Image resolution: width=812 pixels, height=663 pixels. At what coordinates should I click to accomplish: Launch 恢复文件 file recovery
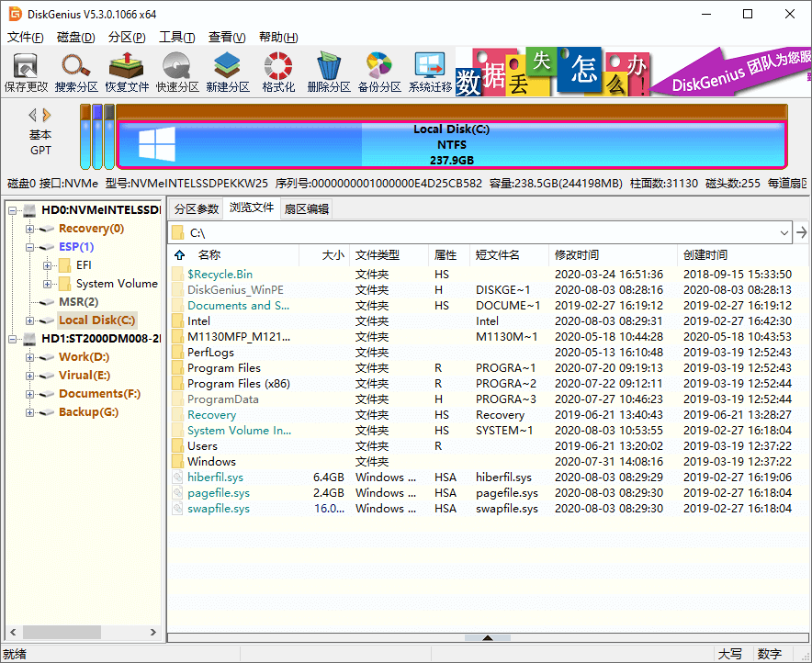point(127,71)
